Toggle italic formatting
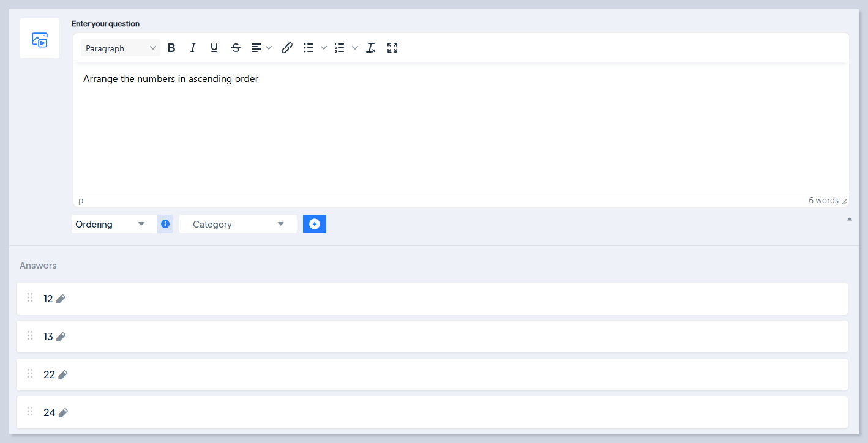Image resolution: width=868 pixels, height=443 pixels. [x=193, y=48]
